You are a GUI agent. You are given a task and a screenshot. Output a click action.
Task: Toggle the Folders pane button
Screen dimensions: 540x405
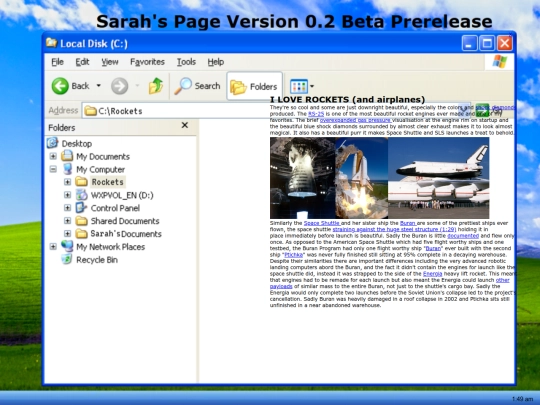254,86
